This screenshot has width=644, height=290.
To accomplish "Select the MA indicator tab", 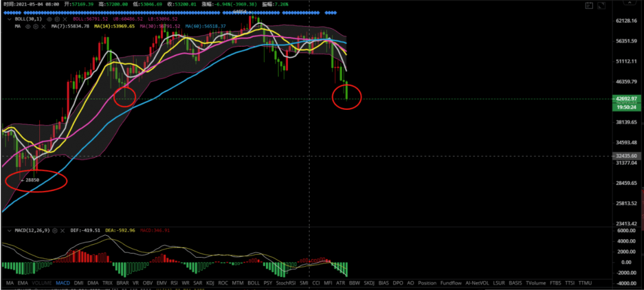I will tap(10, 283).
